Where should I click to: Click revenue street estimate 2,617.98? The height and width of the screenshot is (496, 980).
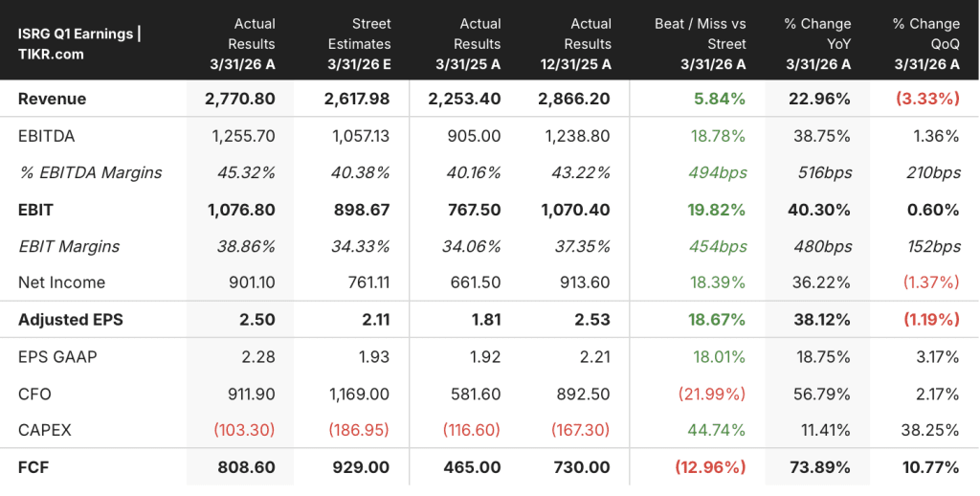[357, 99]
